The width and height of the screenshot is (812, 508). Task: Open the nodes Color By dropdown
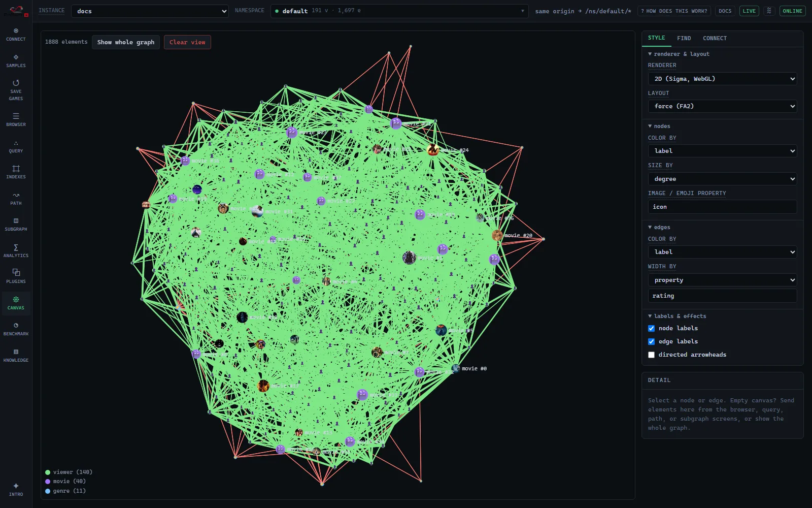[x=722, y=151]
